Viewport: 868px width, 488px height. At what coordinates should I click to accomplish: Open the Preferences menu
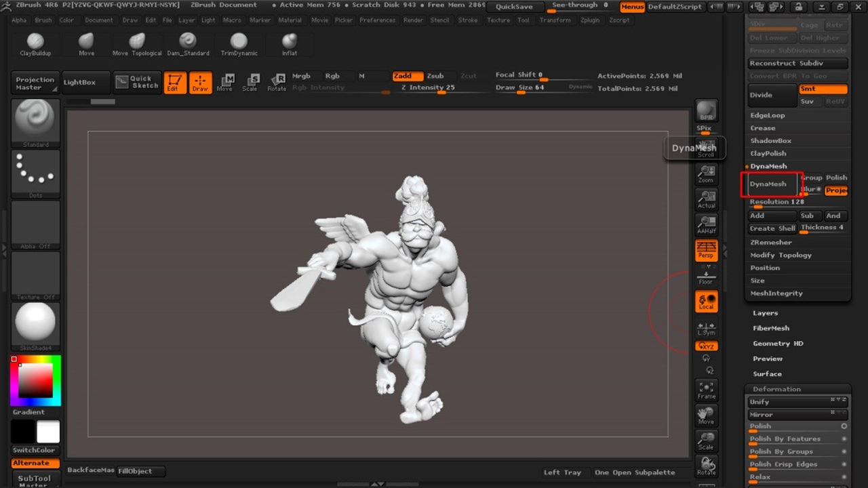click(x=377, y=20)
